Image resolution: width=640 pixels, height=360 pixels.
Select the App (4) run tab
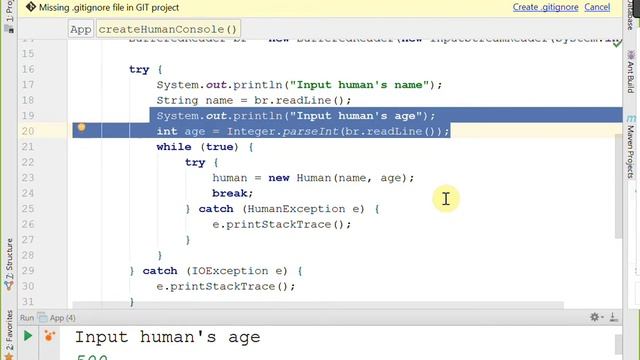coord(57,318)
